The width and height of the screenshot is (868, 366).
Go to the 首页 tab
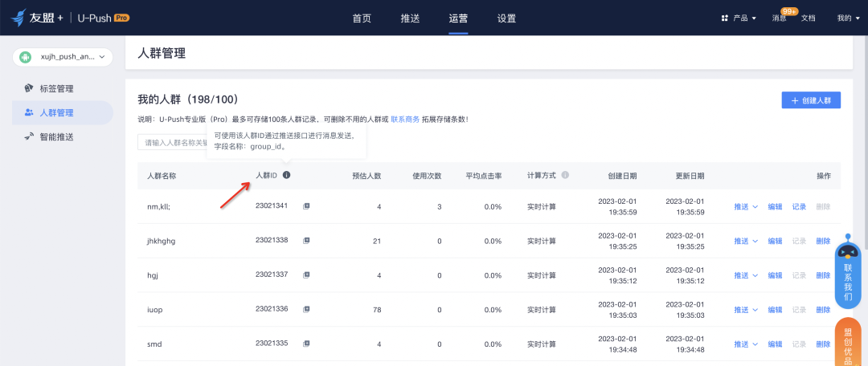362,18
